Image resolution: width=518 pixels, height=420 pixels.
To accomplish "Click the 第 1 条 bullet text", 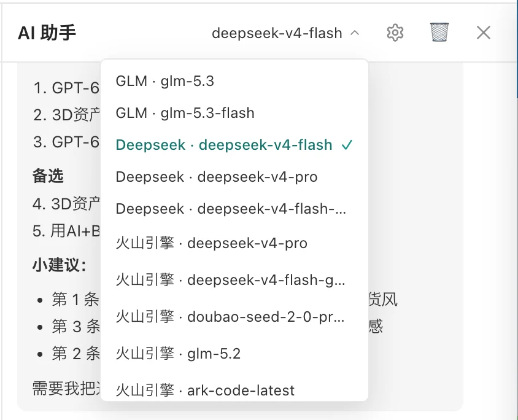I will click(x=75, y=300).
